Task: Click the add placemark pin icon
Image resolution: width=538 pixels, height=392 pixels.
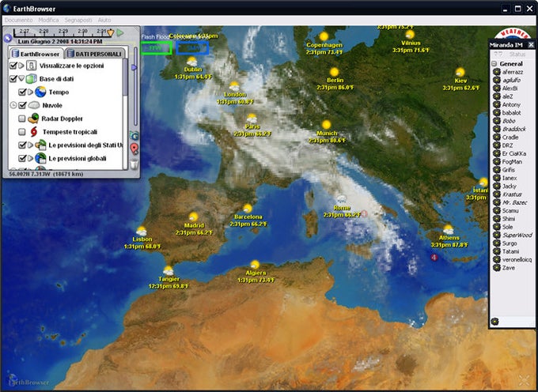Action: [134, 149]
